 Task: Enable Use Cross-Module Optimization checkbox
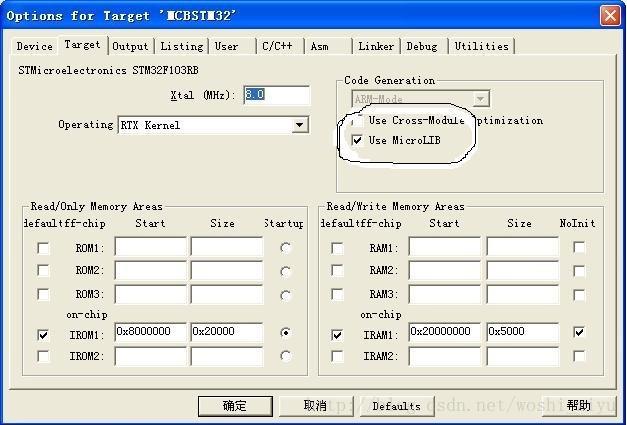357,120
